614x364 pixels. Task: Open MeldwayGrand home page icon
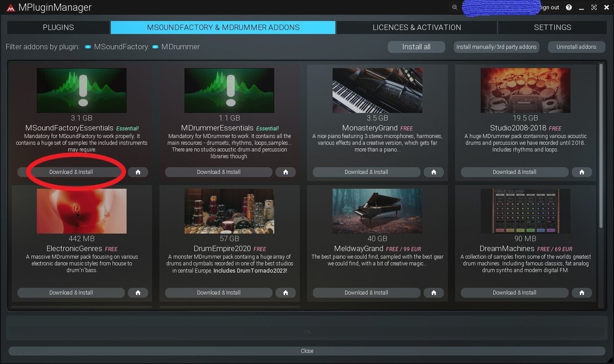[433, 293]
